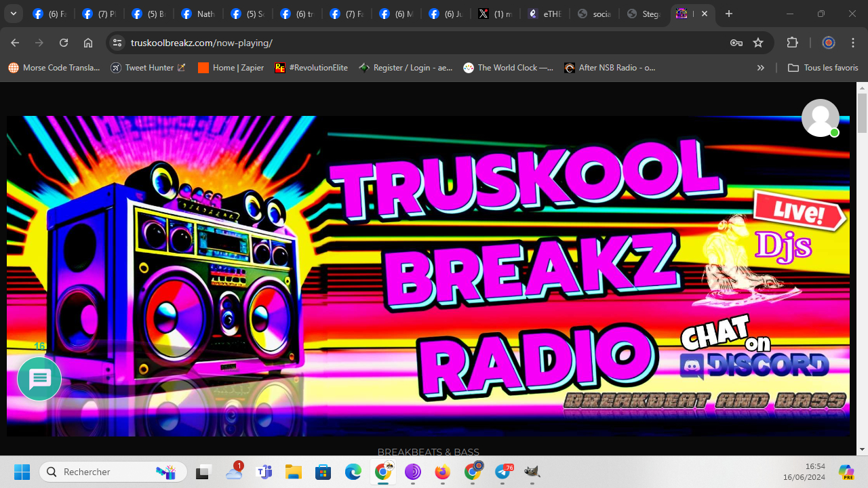Open the Chrome three-dot menu
The image size is (868, 488).
(x=852, y=43)
